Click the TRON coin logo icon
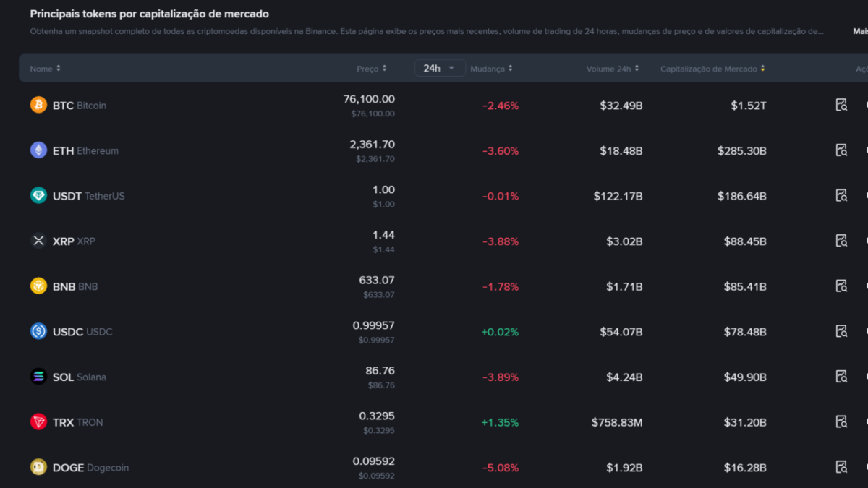This screenshot has width=868, height=488. 38,422
